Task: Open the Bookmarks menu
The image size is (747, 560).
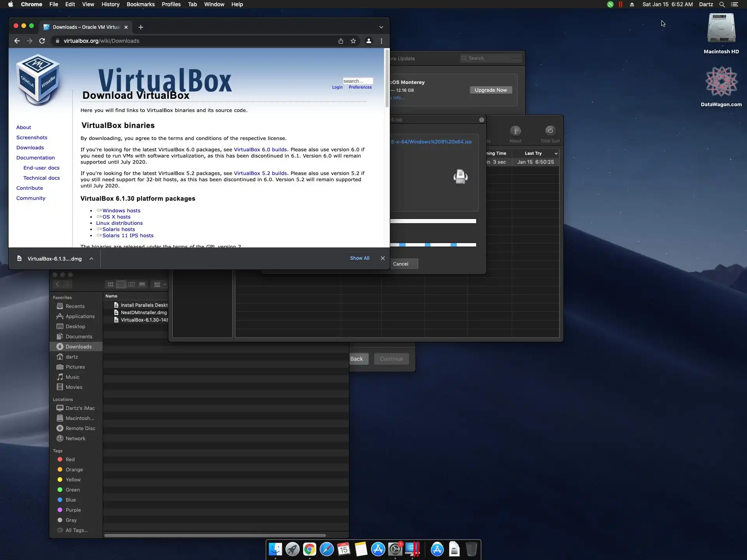Action: point(140,4)
